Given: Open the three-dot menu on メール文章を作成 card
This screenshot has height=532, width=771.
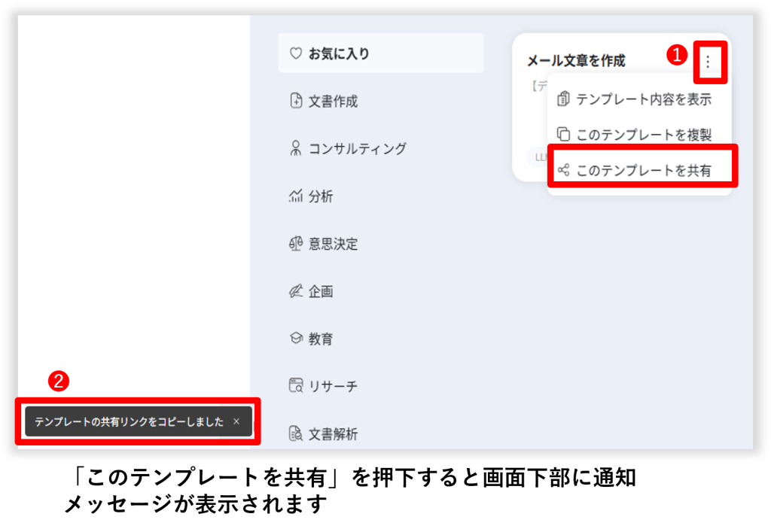Looking at the screenshot, I should 707,61.
